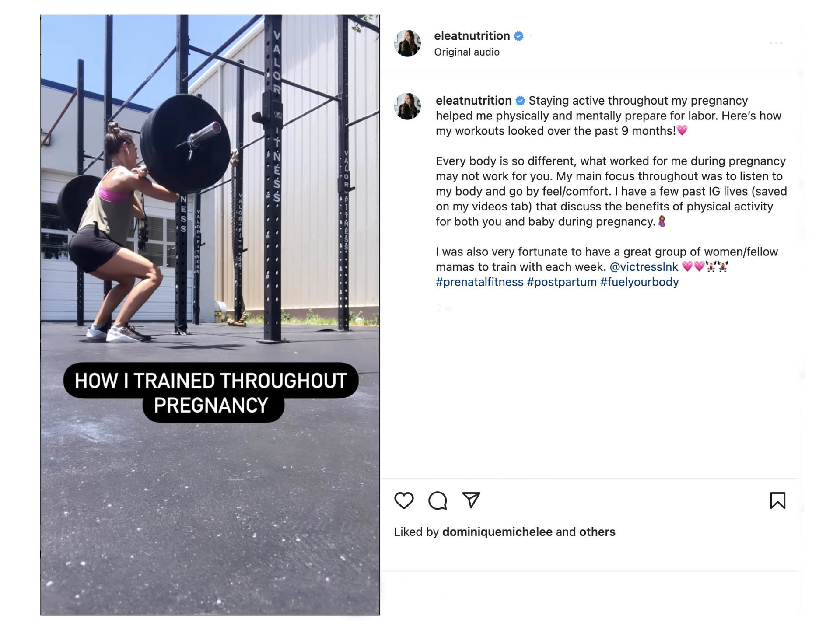Open header profile picture of eleatnutrition
This screenshot has height=630, width=840.
pyautogui.click(x=407, y=43)
